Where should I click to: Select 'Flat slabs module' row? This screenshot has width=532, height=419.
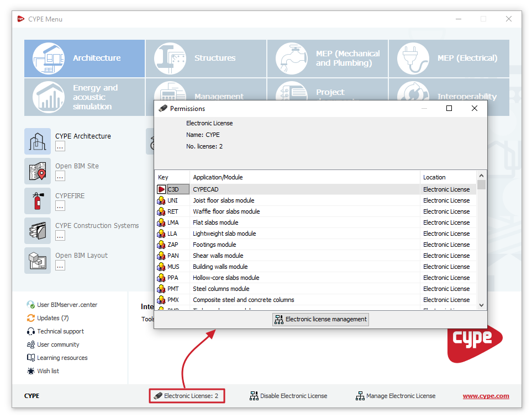tap(315, 222)
